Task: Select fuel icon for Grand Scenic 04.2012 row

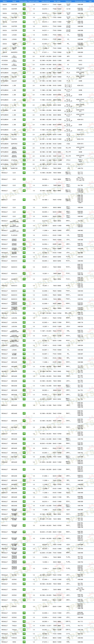Action: click(24, 240)
